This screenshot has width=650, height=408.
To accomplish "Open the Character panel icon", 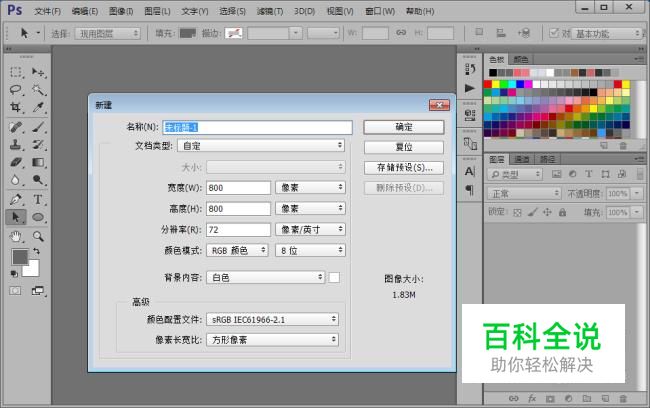I will pyautogui.click(x=470, y=171).
